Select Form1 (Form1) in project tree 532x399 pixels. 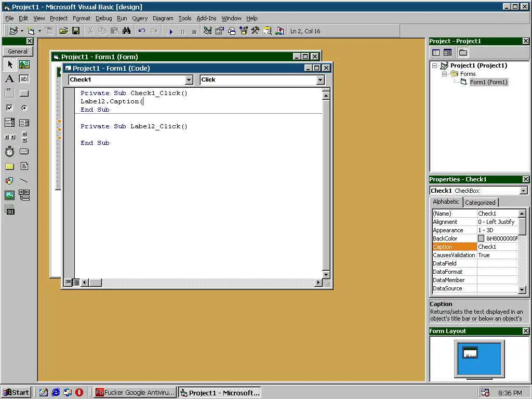point(488,82)
